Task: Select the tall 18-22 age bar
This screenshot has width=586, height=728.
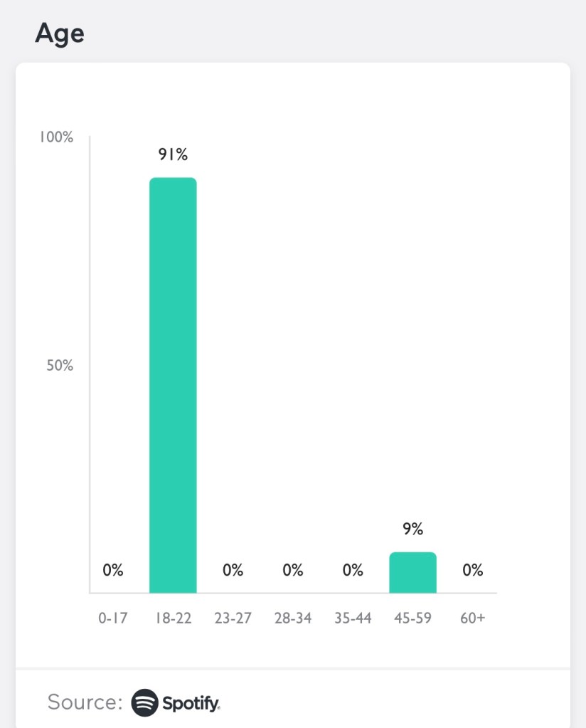Action: [173, 384]
